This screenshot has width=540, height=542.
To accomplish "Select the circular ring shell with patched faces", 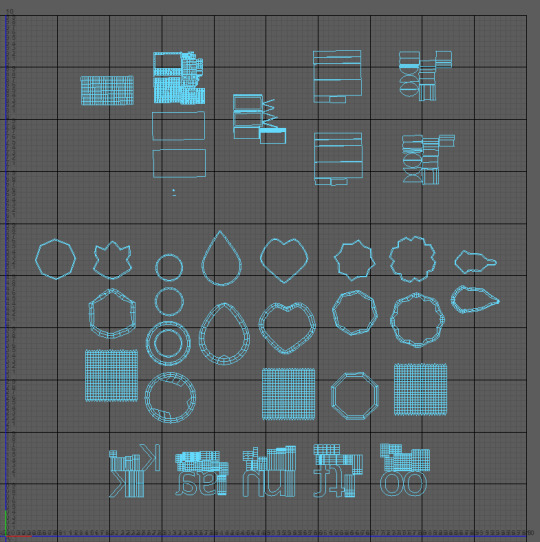I will 170,398.
